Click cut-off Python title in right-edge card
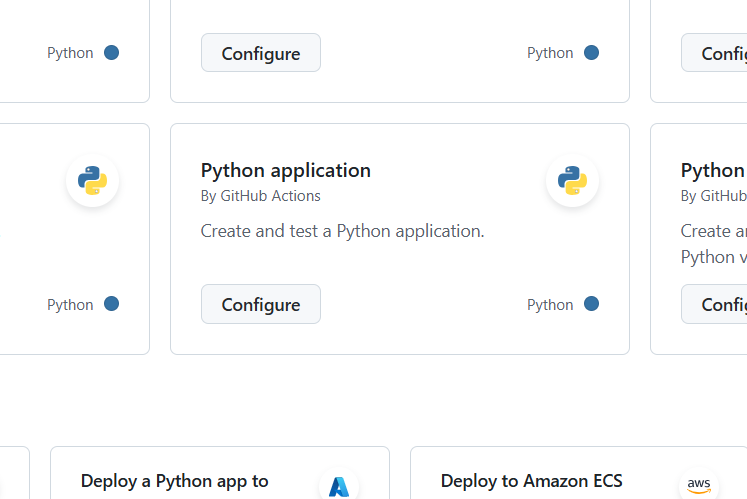Image resolution: width=747 pixels, height=499 pixels. coord(713,170)
